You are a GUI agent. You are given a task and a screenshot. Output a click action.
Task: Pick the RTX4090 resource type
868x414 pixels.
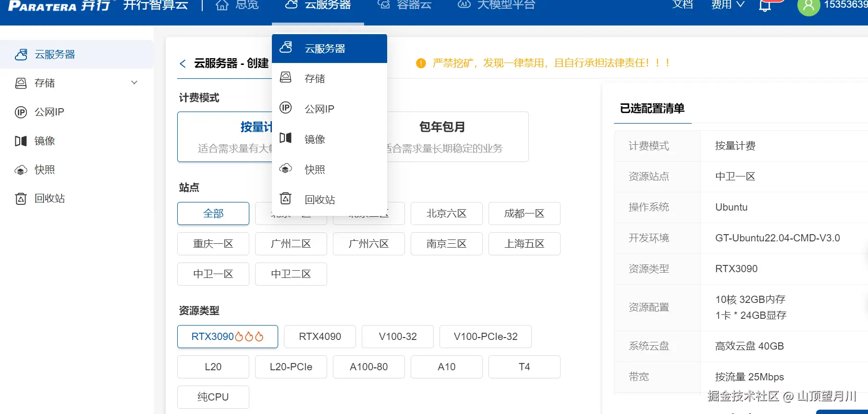click(320, 337)
